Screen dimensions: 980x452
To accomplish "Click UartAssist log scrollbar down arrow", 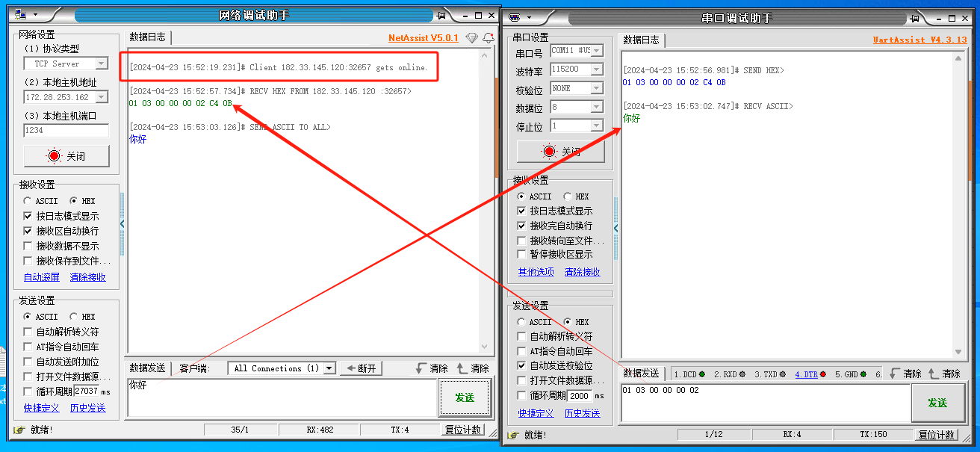I will 960,353.
